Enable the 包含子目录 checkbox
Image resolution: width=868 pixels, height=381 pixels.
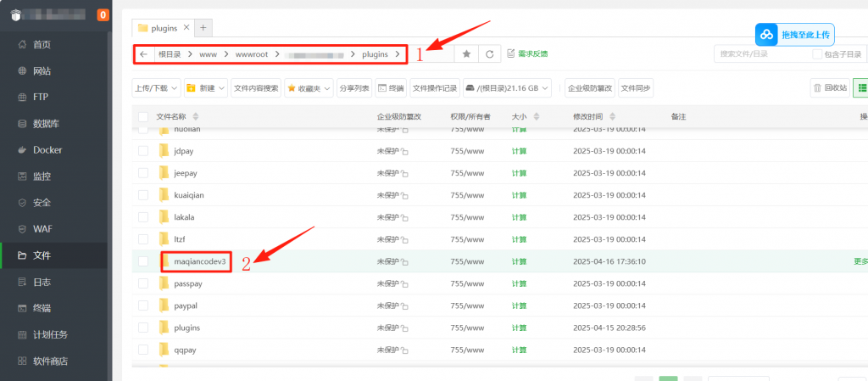point(817,54)
